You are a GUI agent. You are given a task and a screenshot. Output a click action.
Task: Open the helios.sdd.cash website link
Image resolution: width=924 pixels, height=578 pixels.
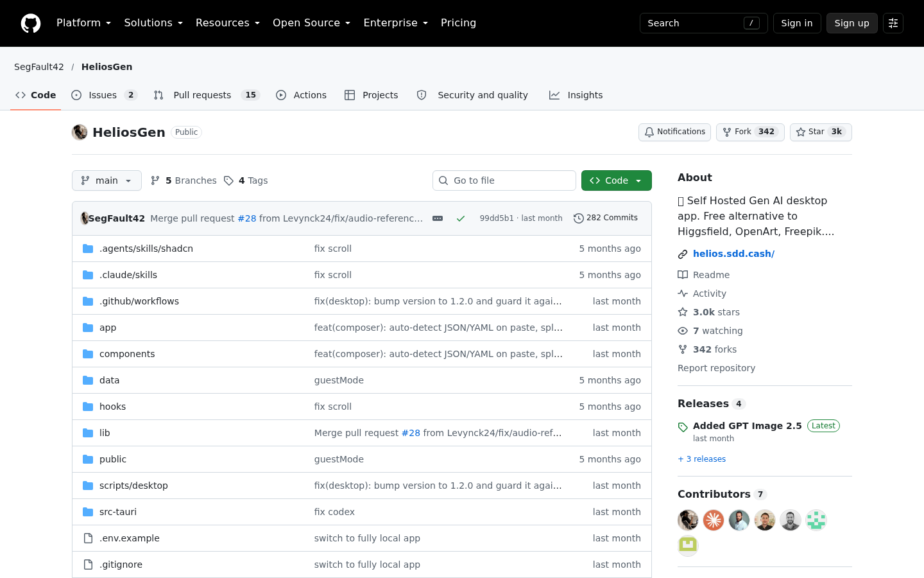[733, 254]
